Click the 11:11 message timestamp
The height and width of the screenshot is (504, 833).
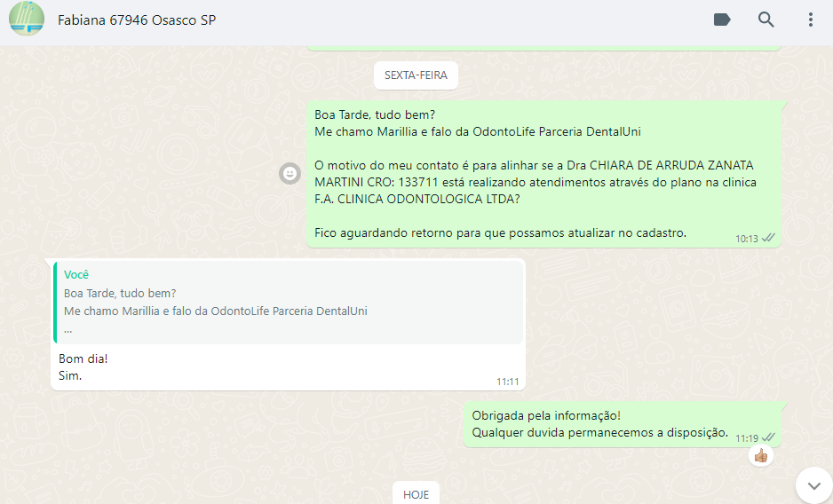(507, 382)
